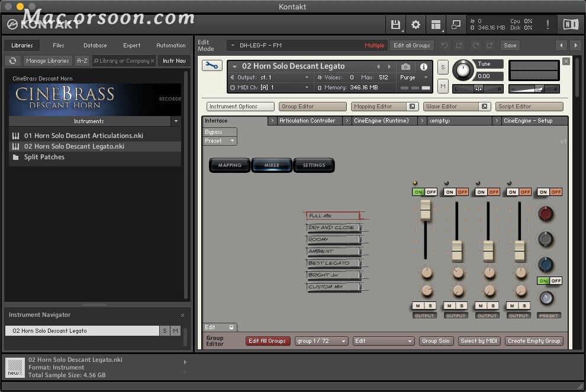Click the MAPPING page button
The width and height of the screenshot is (586, 392).
point(230,165)
